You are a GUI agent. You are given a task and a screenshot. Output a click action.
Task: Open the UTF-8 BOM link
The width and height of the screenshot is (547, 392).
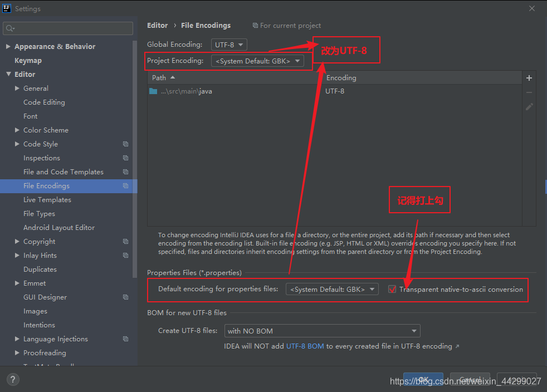tap(304, 345)
